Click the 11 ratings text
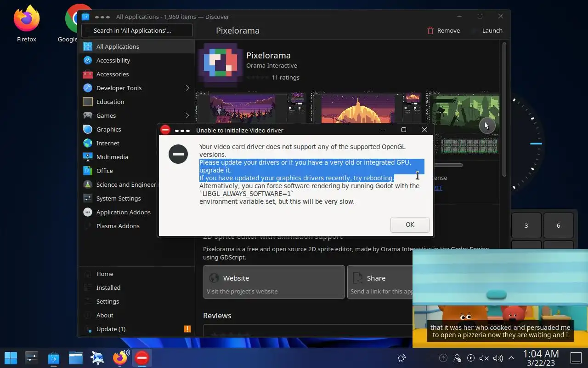The image size is (588, 368). click(x=285, y=77)
